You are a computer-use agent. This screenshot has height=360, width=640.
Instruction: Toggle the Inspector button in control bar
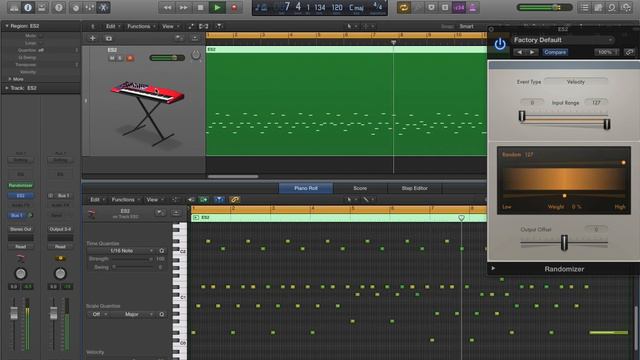pyautogui.click(x=28, y=7)
